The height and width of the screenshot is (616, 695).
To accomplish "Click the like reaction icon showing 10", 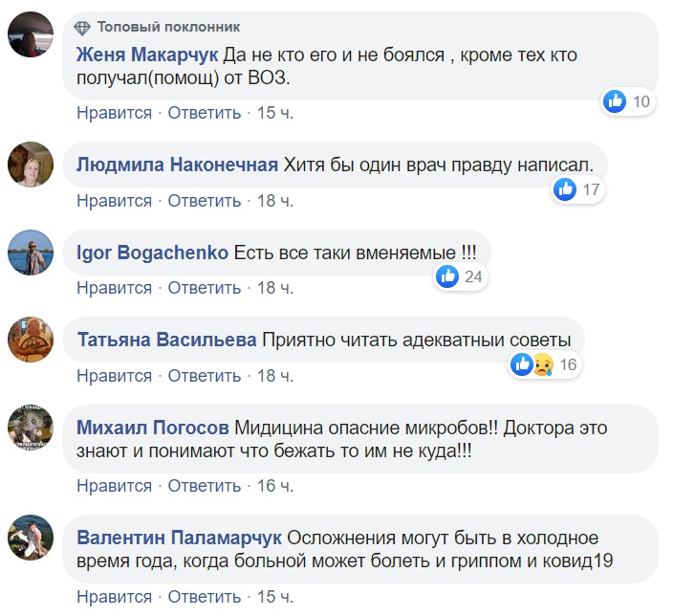I will click(x=615, y=102).
